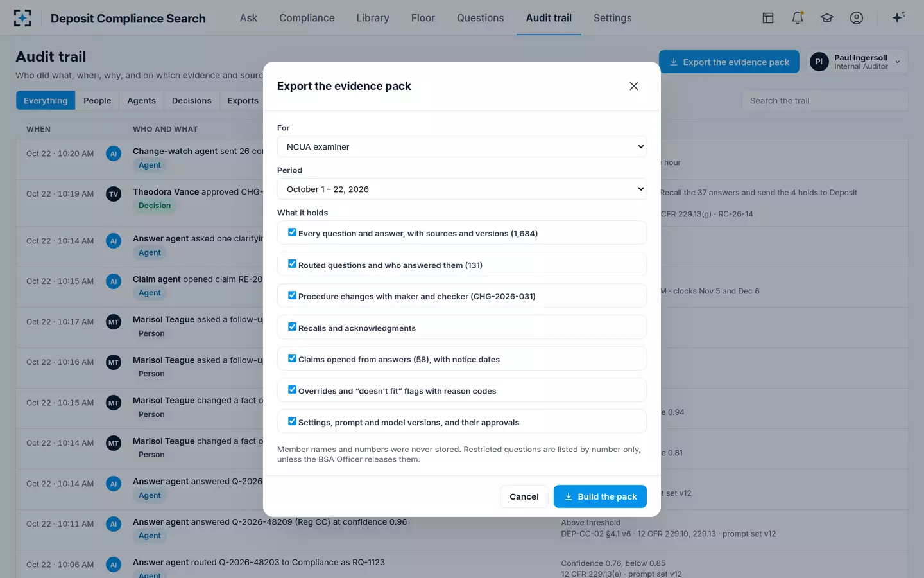The image size is (924, 578).
Task: Click the AI avatar on the 10:06 AM row
Action: point(114,565)
